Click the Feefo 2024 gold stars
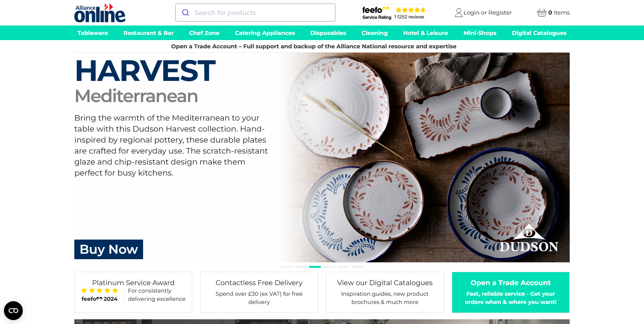644x324 pixels. (x=99, y=291)
